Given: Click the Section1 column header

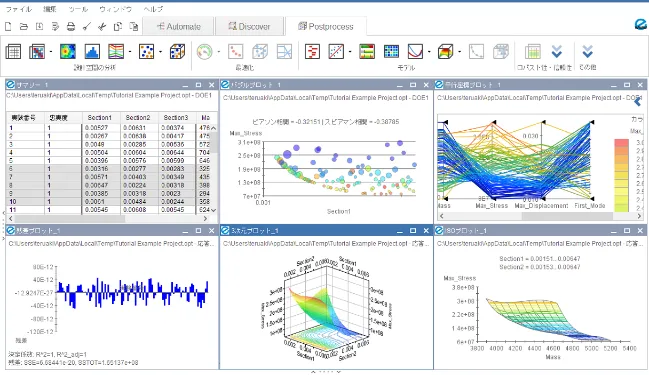Looking at the screenshot, I should (x=99, y=118).
